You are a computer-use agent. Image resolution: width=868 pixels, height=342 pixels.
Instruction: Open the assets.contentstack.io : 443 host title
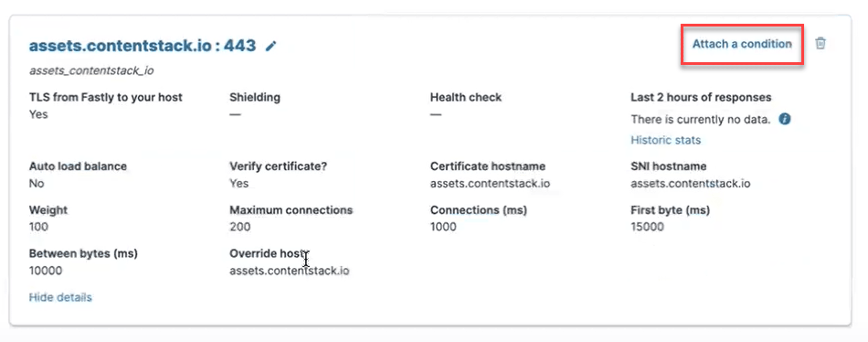[143, 45]
